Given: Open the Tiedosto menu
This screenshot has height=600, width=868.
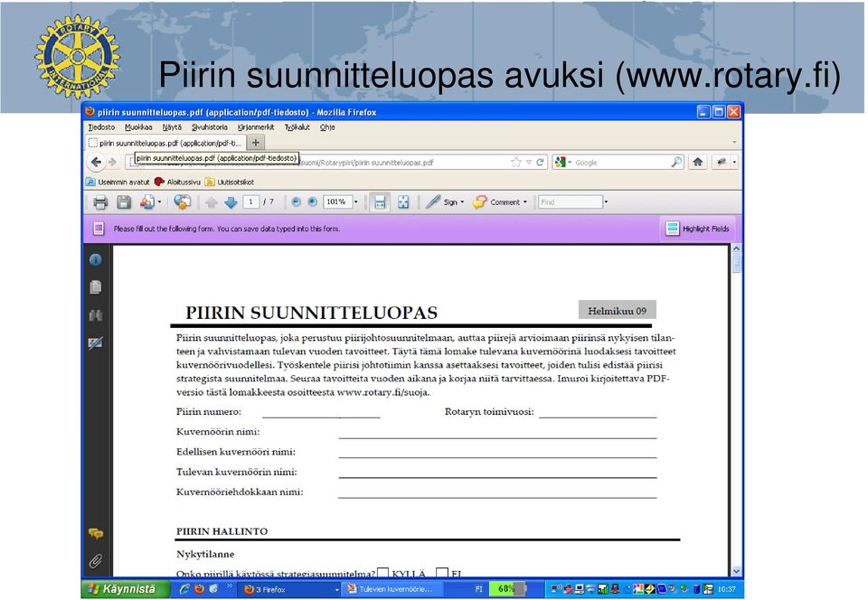Looking at the screenshot, I should pos(101,127).
